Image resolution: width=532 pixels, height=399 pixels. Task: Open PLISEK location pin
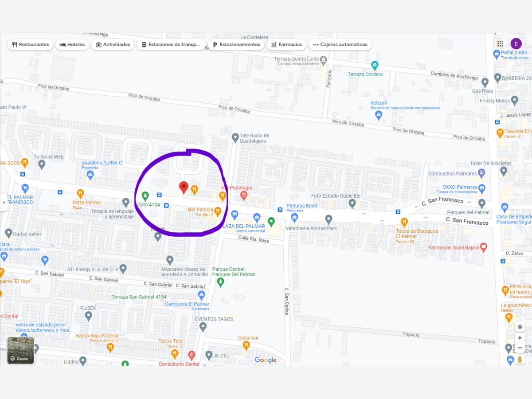88,316
